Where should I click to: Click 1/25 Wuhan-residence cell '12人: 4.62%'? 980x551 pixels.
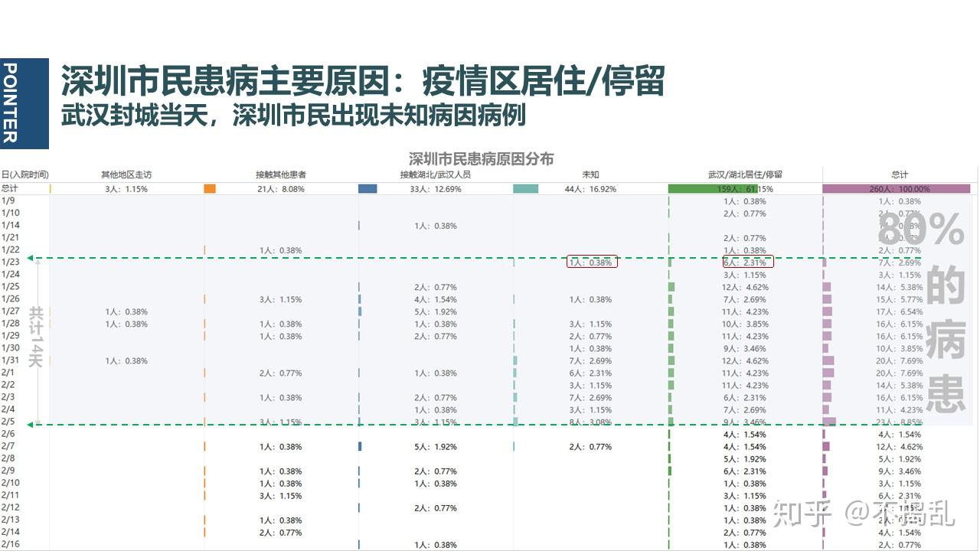coord(745,287)
